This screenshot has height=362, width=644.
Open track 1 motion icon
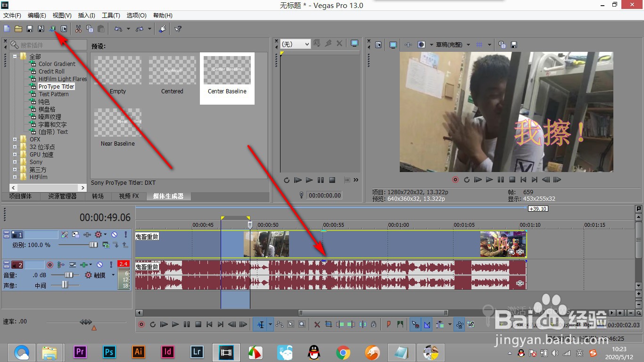pos(75,234)
